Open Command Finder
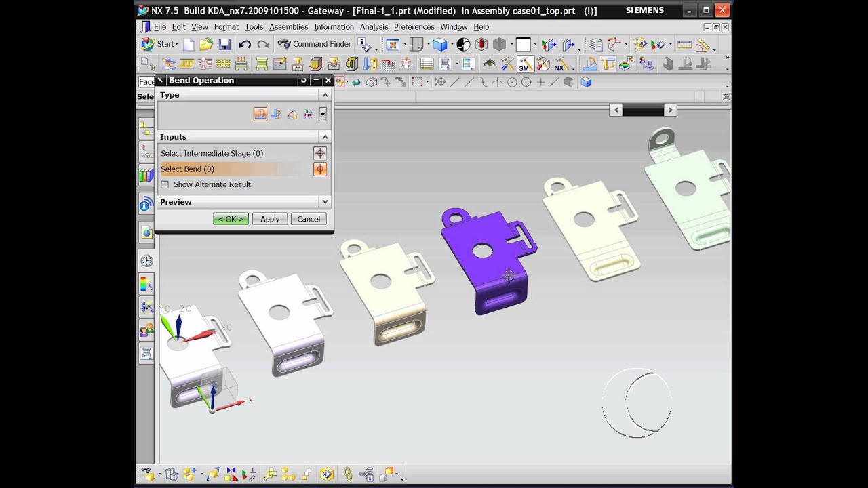The height and width of the screenshot is (488, 868). click(315, 44)
